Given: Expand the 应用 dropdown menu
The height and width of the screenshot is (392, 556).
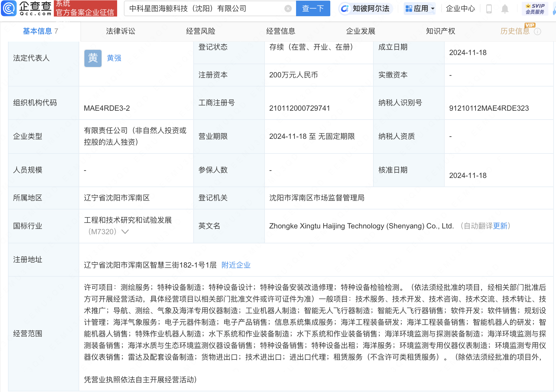Looking at the screenshot, I should 420,9.
